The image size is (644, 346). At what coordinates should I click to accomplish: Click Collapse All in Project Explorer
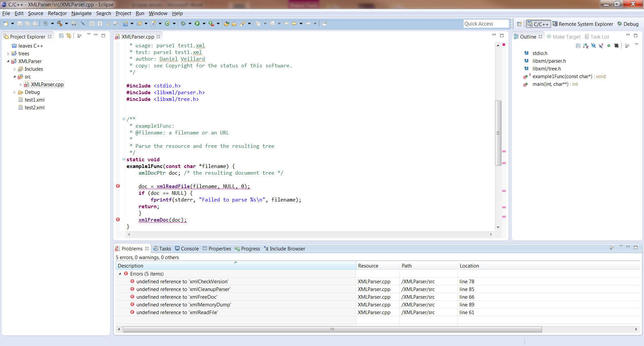click(61, 36)
